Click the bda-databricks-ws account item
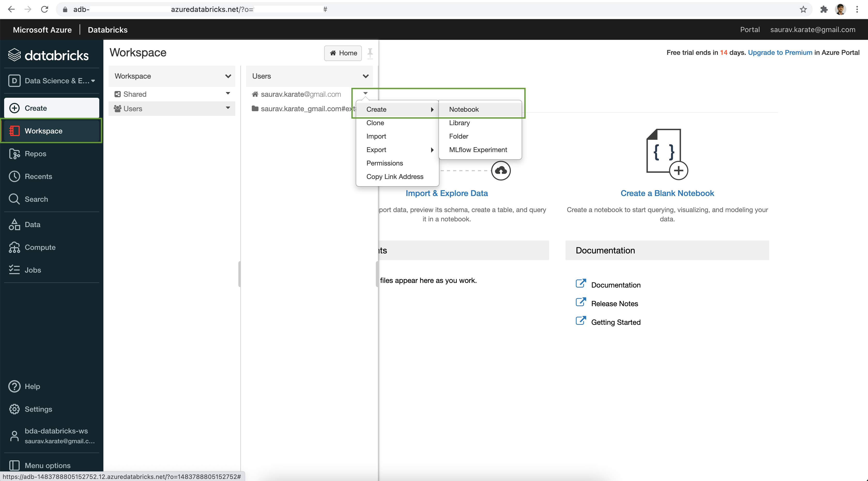Viewport: 868px width, 481px height. (x=52, y=436)
